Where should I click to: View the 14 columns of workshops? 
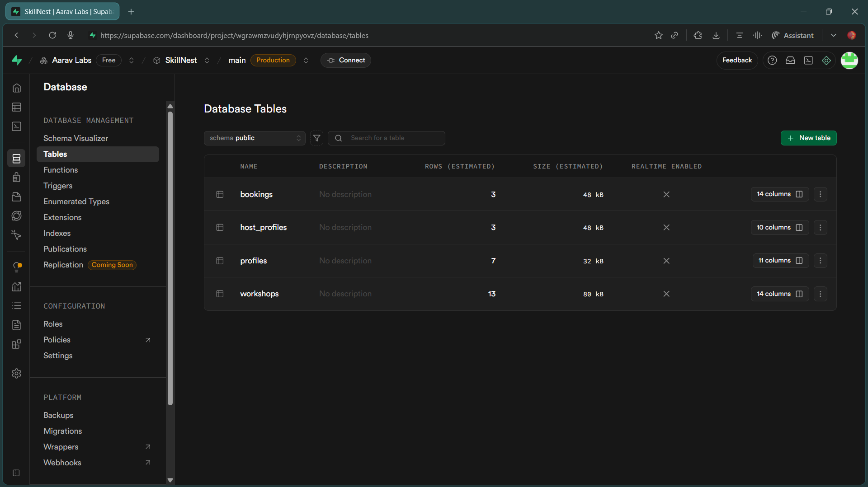click(779, 294)
